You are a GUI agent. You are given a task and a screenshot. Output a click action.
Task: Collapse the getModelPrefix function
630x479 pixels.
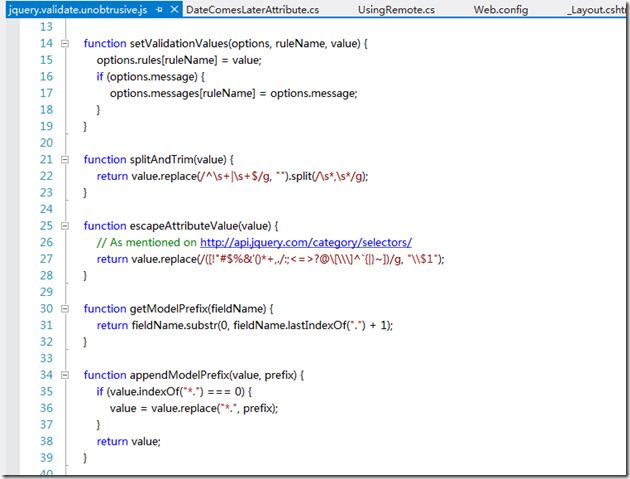pos(65,309)
